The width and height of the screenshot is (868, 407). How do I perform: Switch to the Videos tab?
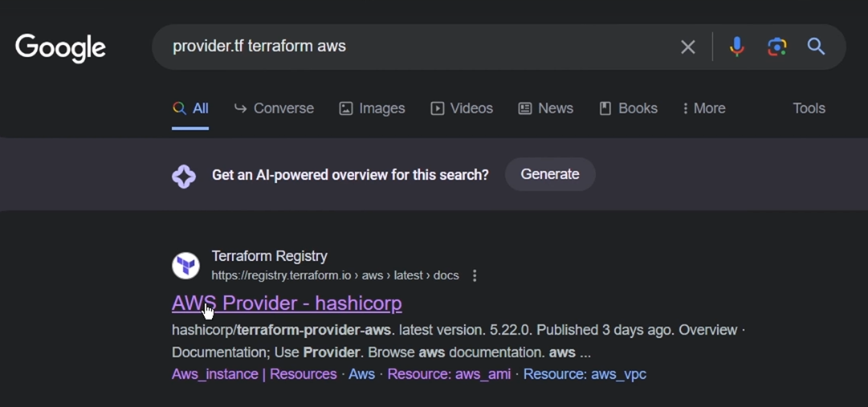[x=462, y=108]
